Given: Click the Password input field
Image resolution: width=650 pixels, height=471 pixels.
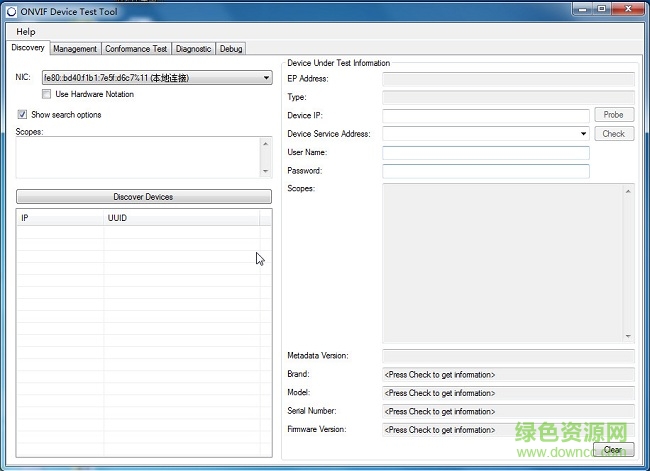Looking at the screenshot, I should pyautogui.click(x=485, y=171).
